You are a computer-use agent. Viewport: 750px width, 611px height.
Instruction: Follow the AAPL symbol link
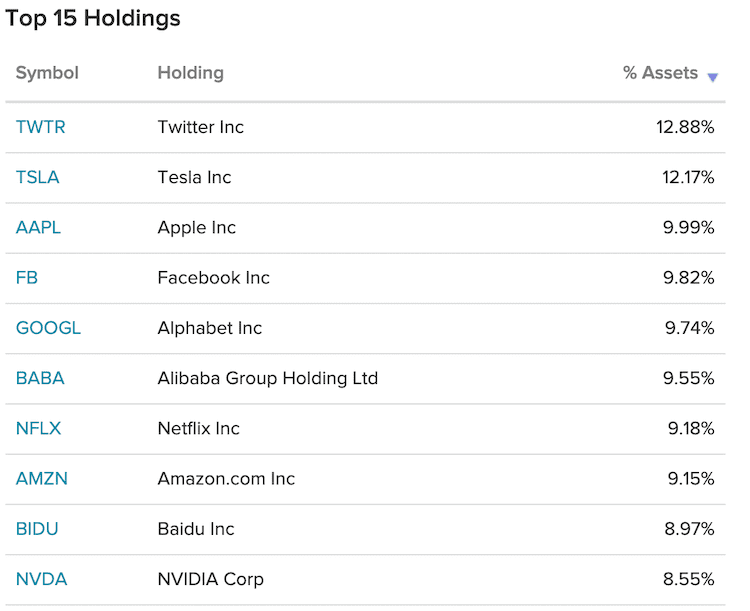38,227
